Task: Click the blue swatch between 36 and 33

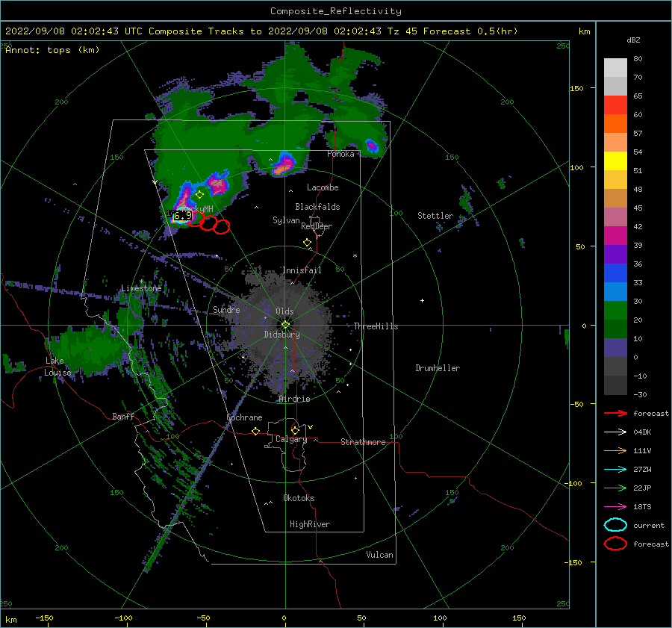Action: tap(615, 273)
